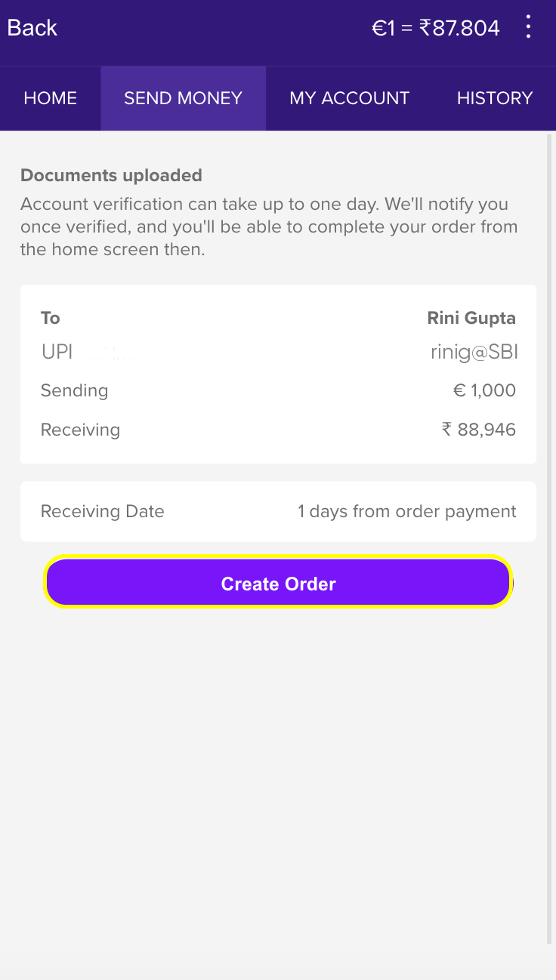This screenshot has width=556, height=980.
Task: Click the 1 days from order payment text
Action: coord(407,511)
